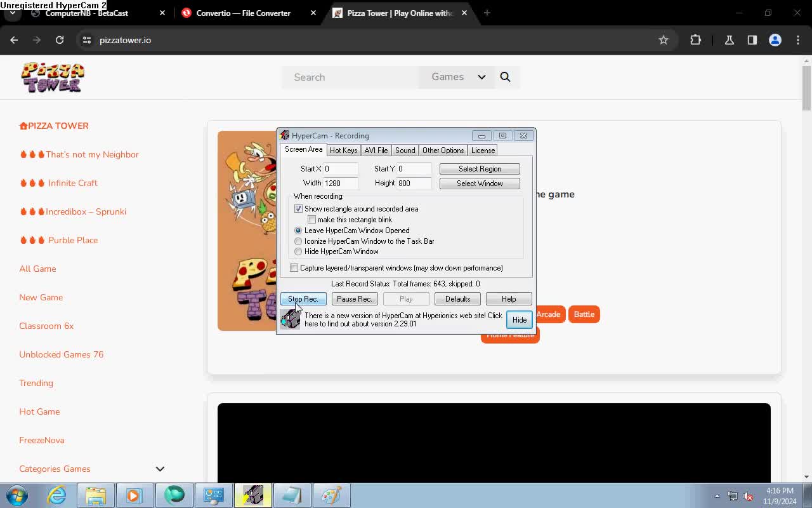Open the Windows Start menu
Viewport: 812px width, 508px height.
point(17,495)
